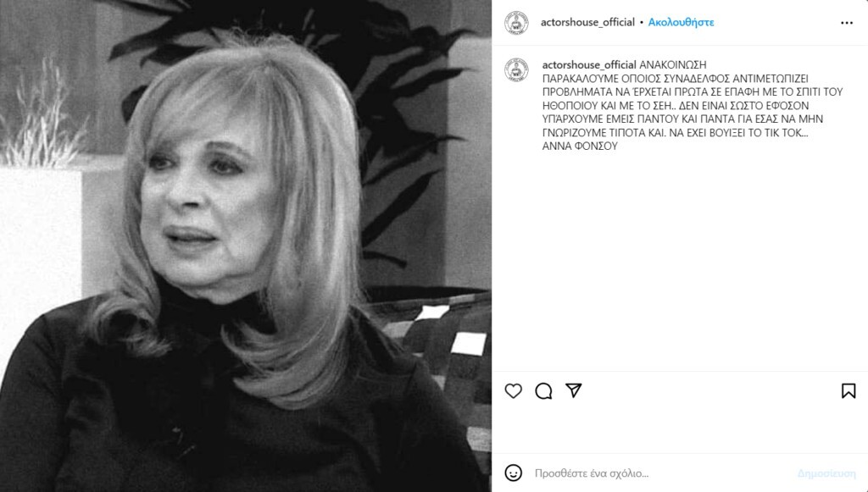Screen dimensions: 868x492
Task: Open the emoji picker smiley icon
Action: 513,473
